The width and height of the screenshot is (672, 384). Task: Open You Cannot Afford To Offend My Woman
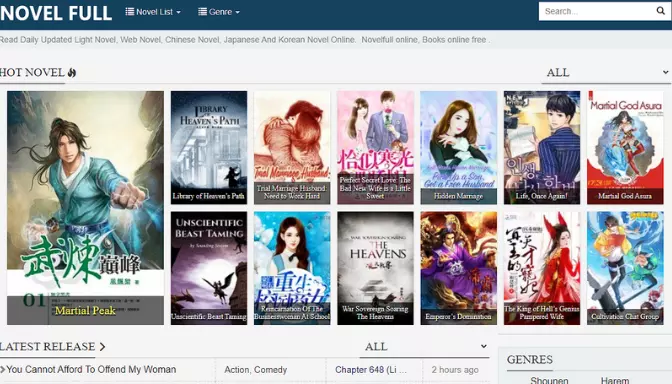tap(91, 369)
